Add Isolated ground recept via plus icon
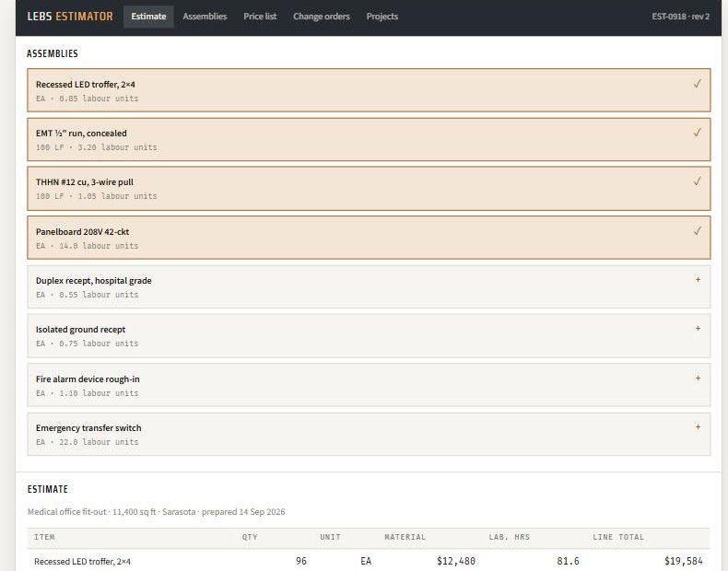Viewport: 728px width, 571px height. point(698,329)
